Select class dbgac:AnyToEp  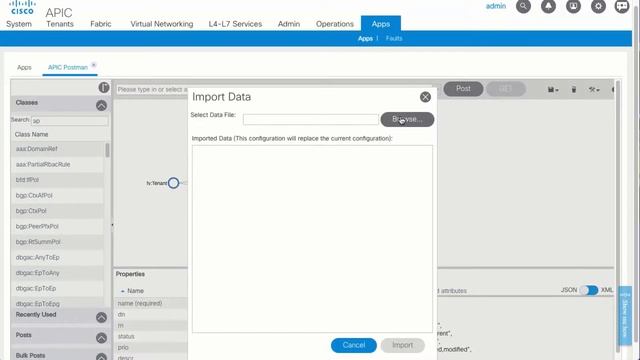click(57, 258)
